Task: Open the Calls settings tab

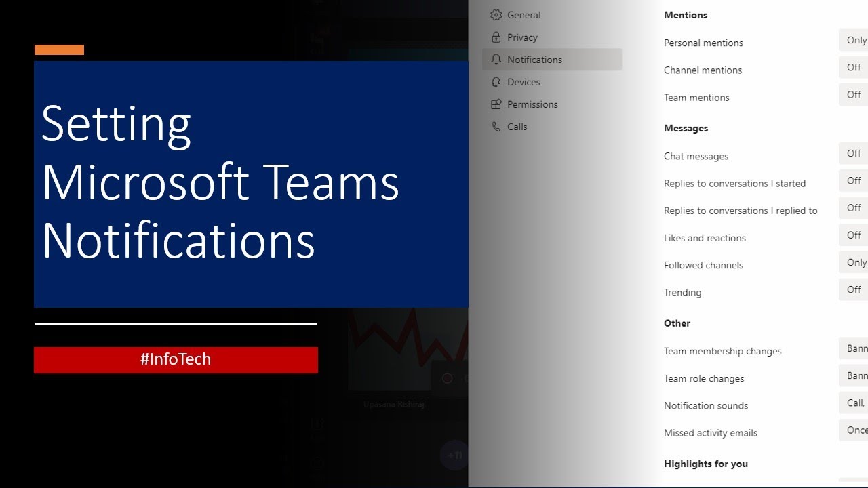Action: click(x=552, y=127)
